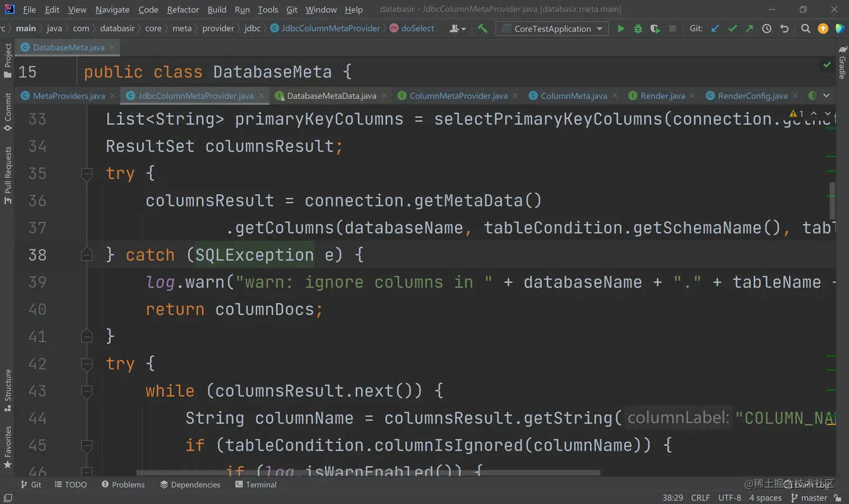Go to previous highlighted error arrow
Viewport: 849px width, 504px height.
(x=814, y=114)
